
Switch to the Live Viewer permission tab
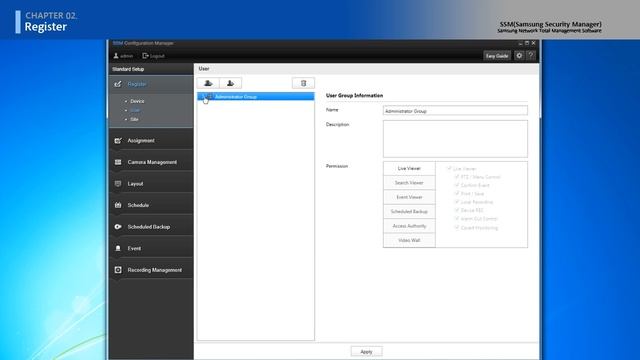click(x=409, y=169)
